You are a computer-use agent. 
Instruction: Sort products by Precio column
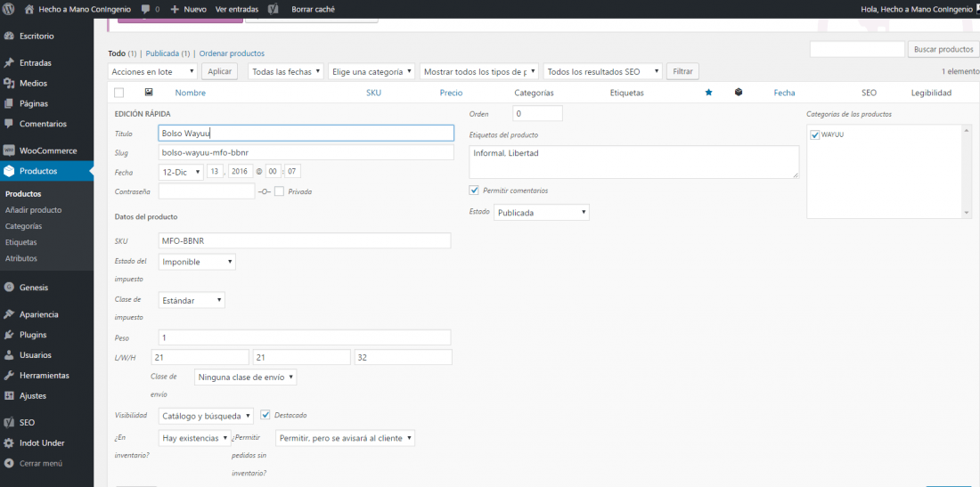pyautogui.click(x=452, y=93)
